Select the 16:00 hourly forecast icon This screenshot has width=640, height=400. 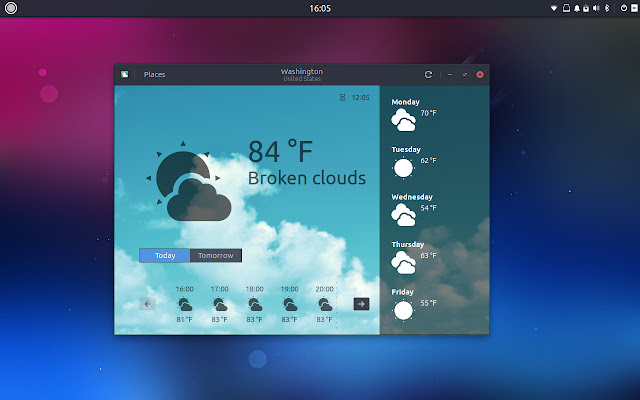185,304
